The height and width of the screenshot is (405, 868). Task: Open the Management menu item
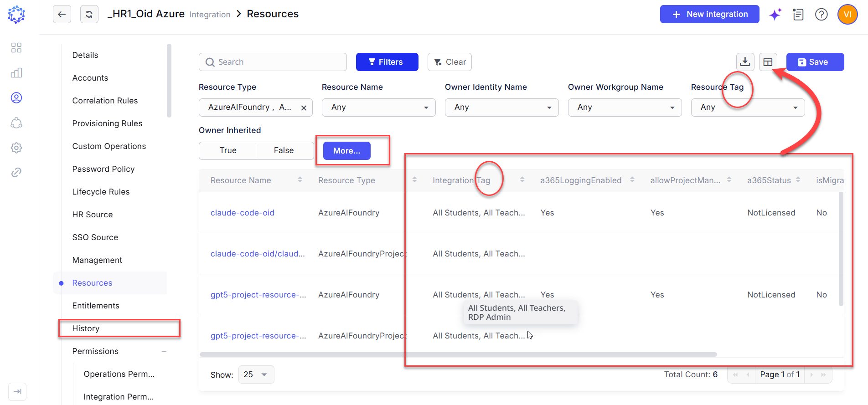coord(97,260)
